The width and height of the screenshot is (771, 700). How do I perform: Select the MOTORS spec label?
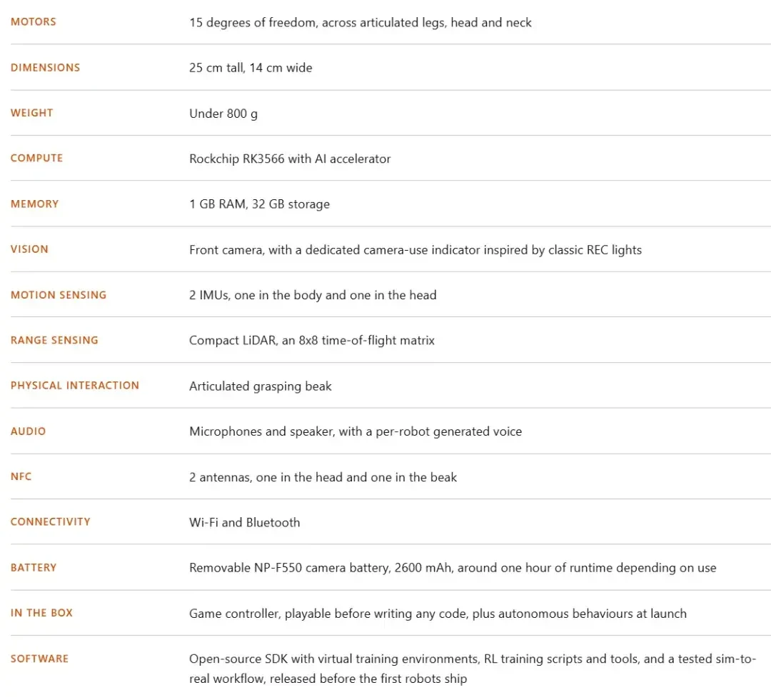(34, 21)
